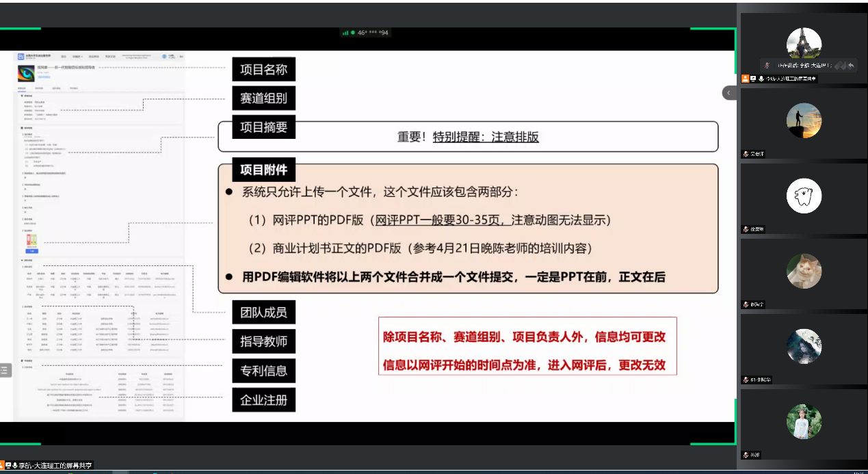The width and height of the screenshot is (868, 474).
Task: Click the eye project logo in screenshot
Action: click(26, 73)
